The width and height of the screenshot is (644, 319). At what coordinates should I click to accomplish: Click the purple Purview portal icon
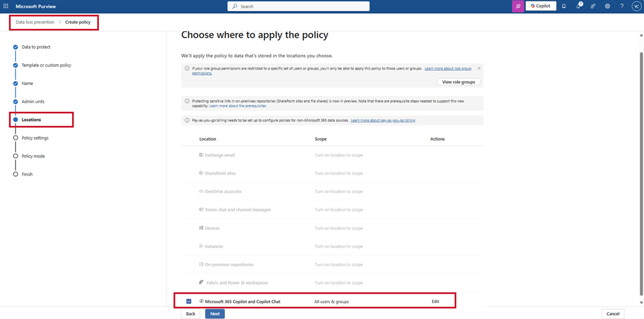point(518,6)
